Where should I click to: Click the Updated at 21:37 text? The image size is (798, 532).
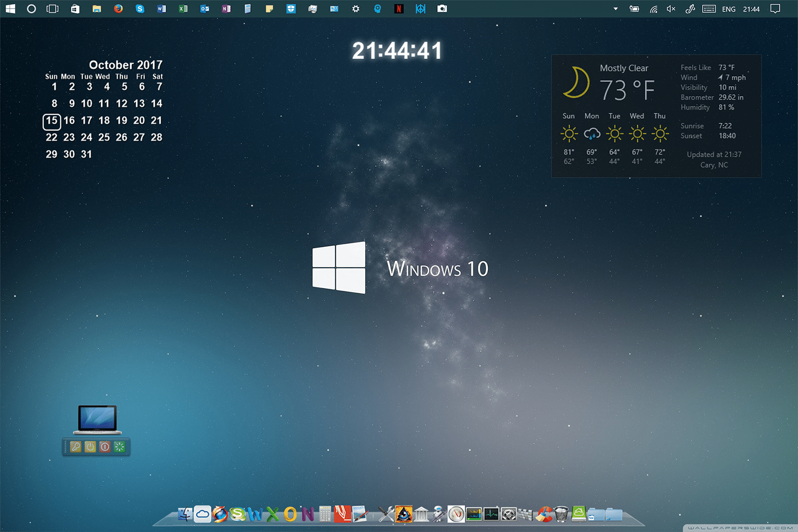point(714,155)
